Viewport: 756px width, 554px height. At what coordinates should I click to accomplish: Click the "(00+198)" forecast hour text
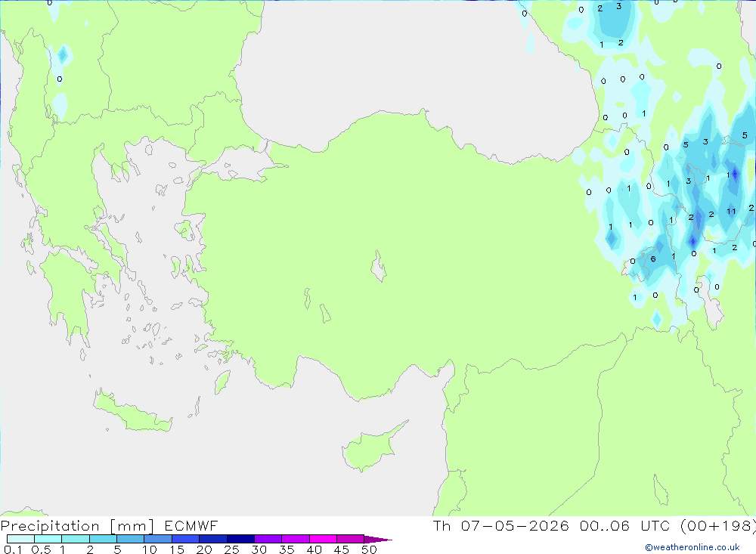(718, 526)
